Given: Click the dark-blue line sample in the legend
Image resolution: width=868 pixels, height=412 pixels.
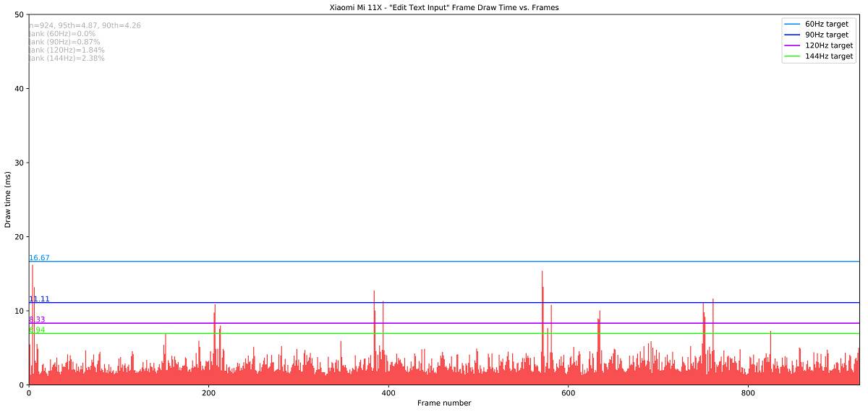Looking at the screenshot, I should click(793, 35).
